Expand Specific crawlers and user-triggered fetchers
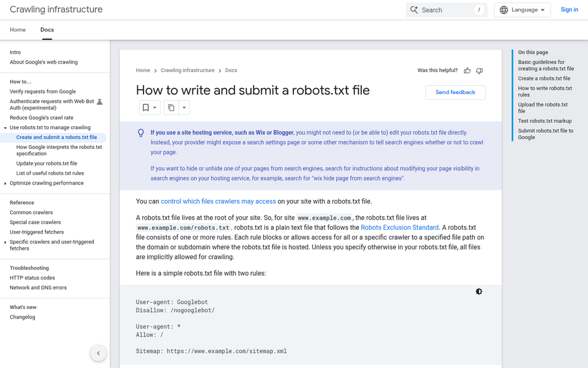 [5, 242]
